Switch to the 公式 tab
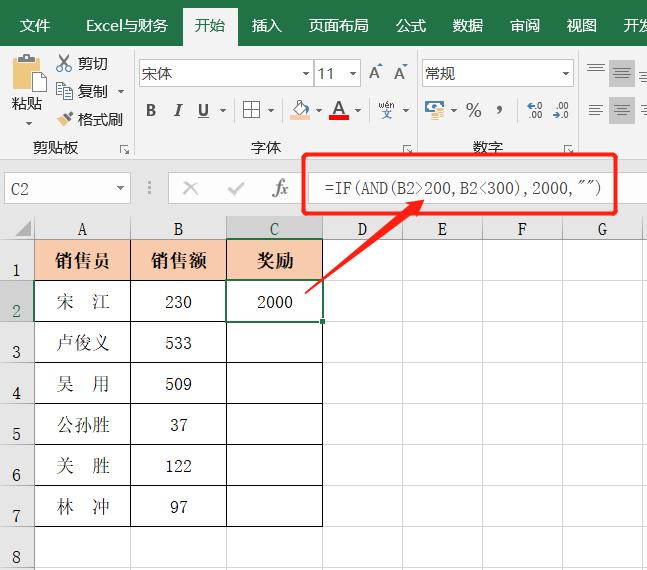Screen dimensions: 647x570 tap(411, 26)
